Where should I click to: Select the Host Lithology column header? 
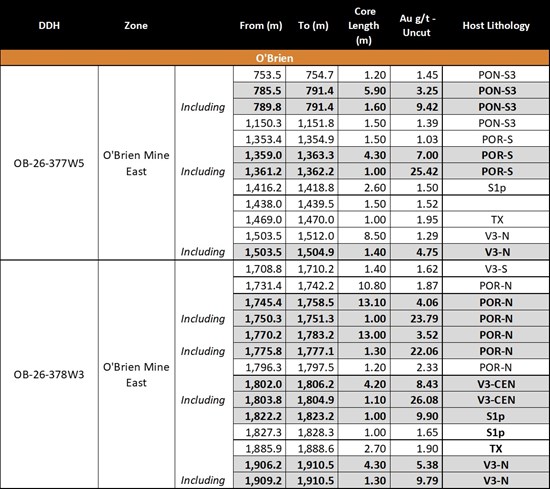[496, 26]
